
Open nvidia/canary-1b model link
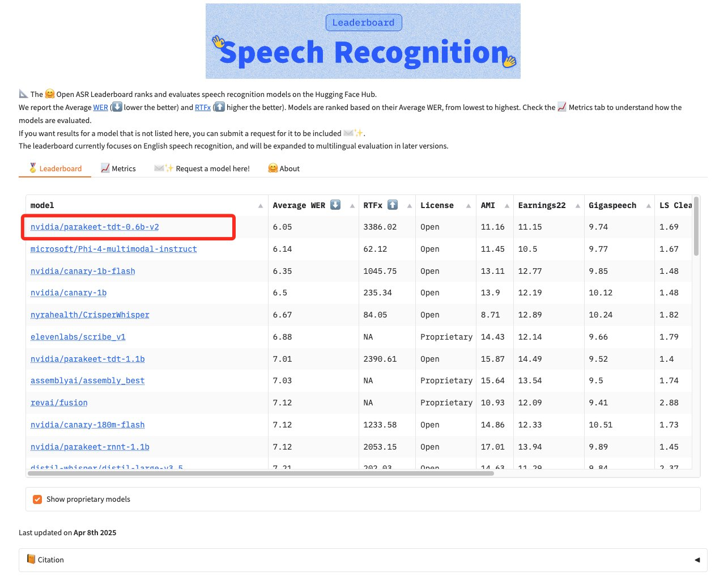pos(69,293)
